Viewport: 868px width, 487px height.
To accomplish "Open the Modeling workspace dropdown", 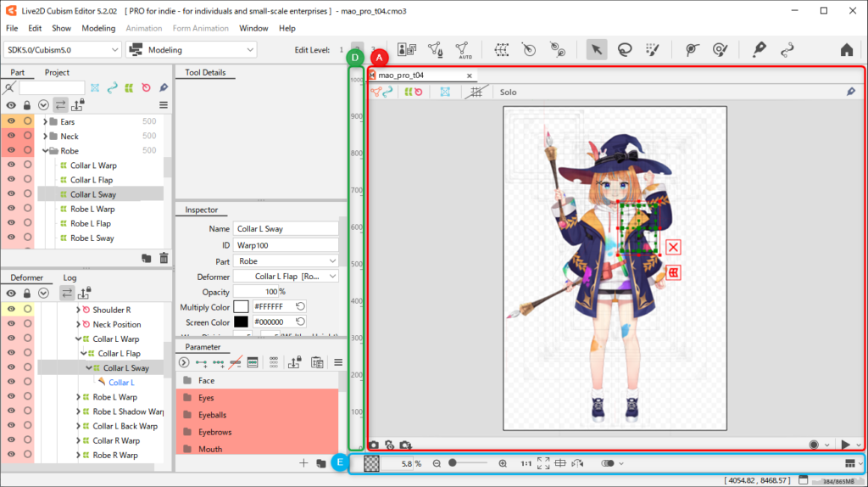I will coord(191,50).
